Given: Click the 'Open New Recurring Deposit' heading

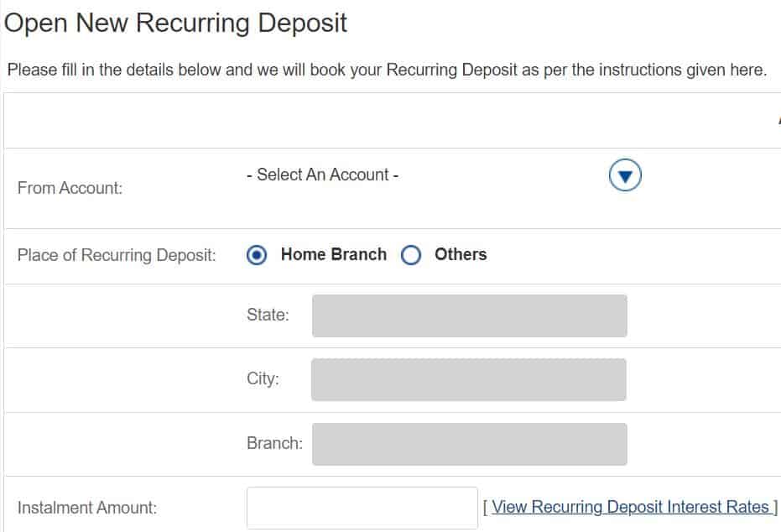Looking at the screenshot, I should [x=175, y=23].
